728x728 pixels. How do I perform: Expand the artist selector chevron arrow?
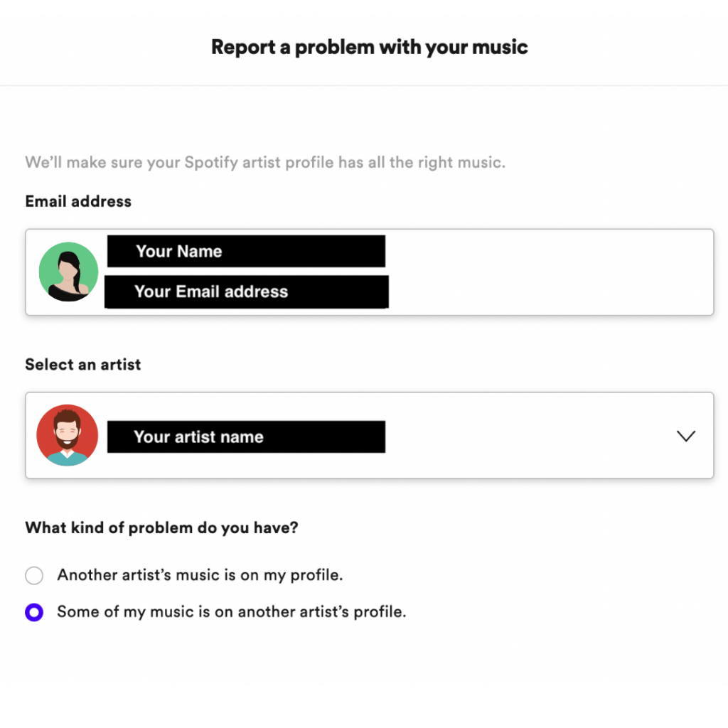point(686,436)
